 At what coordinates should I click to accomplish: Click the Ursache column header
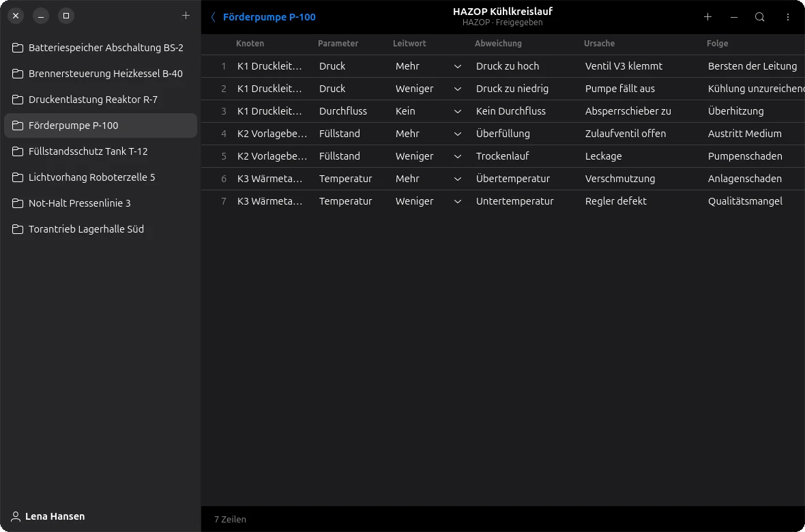[599, 44]
